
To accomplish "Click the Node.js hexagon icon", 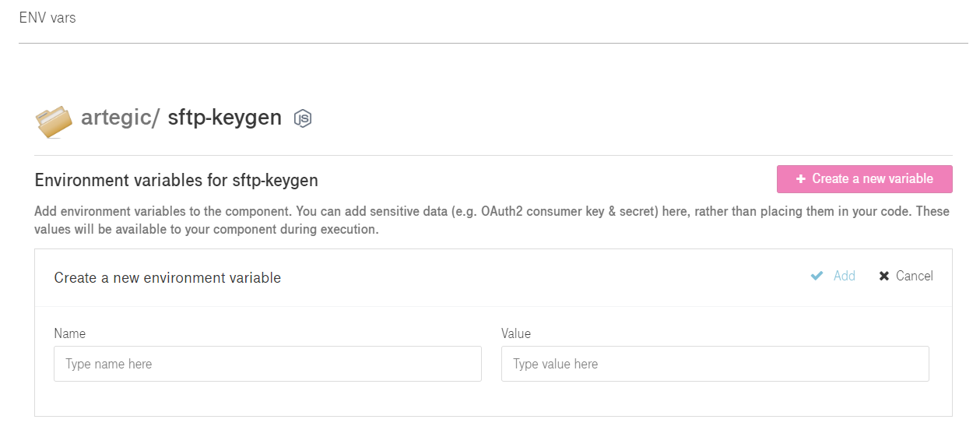I will 302,118.
